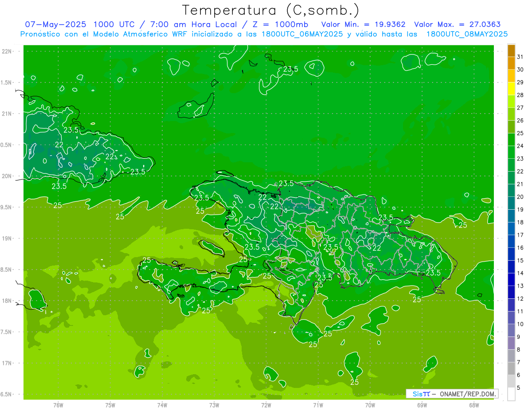Click the colorbar label "28"
Image resolution: width=532 pixels, height=411 pixels.
[x=520, y=95]
